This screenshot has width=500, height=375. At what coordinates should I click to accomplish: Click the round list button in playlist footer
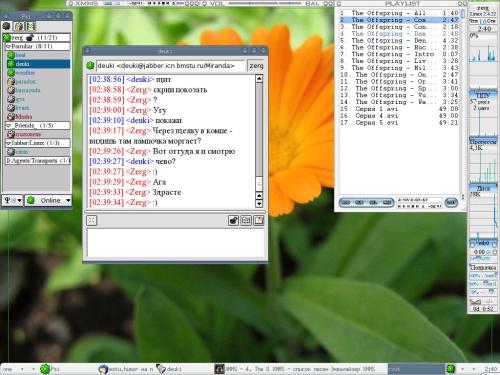pyautogui.click(x=451, y=202)
